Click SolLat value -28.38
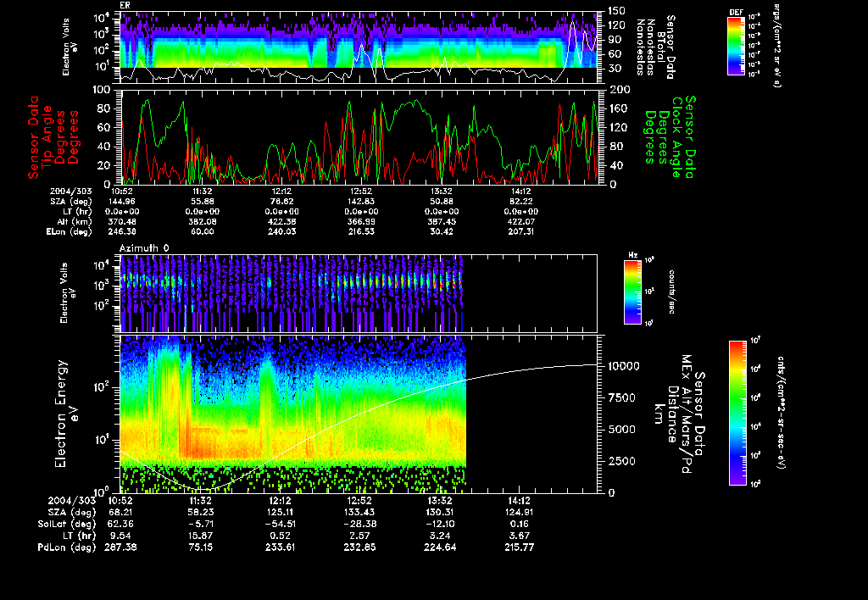The height and width of the screenshot is (600, 868). click(x=359, y=525)
